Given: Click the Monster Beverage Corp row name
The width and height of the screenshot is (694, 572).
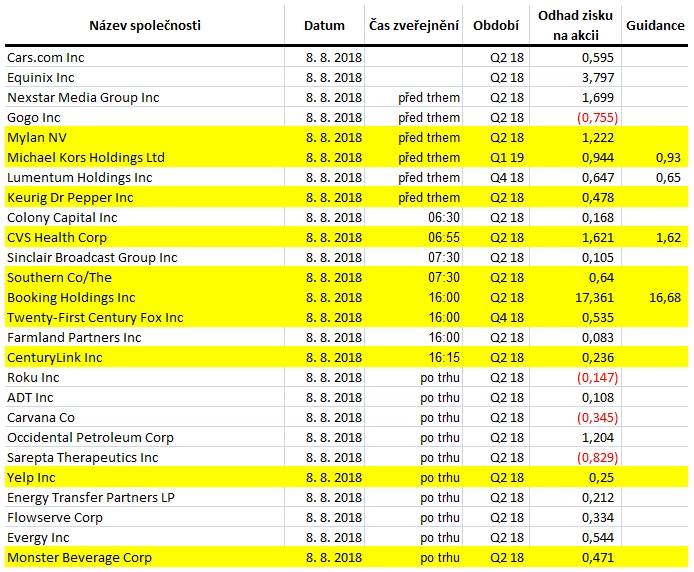Looking at the screenshot, I should pos(79,557).
